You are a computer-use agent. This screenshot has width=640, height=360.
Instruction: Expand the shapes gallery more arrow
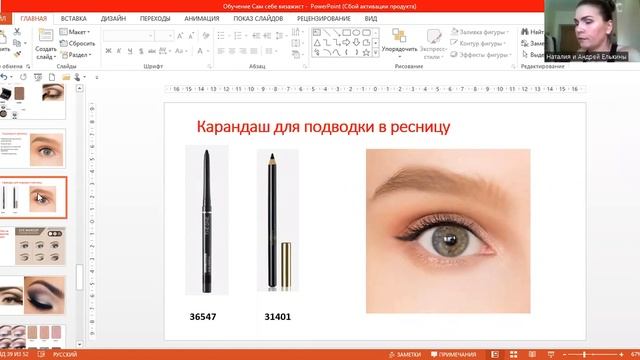point(376,52)
